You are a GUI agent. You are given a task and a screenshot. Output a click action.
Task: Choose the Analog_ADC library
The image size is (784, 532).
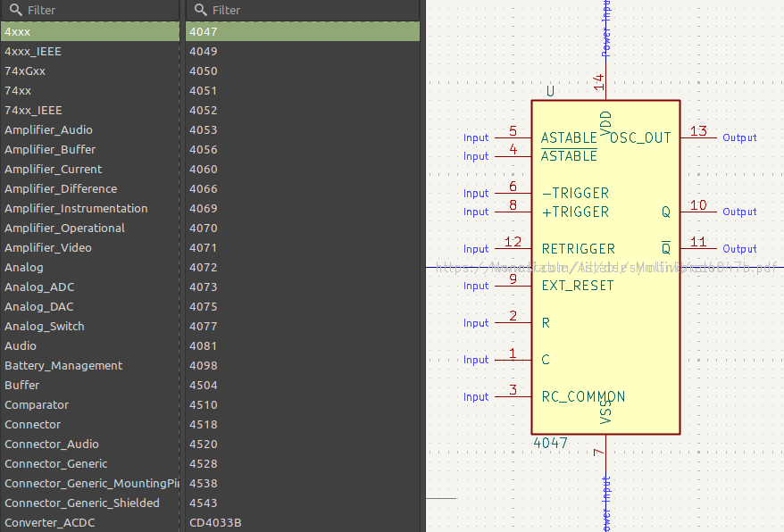tap(39, 287)
